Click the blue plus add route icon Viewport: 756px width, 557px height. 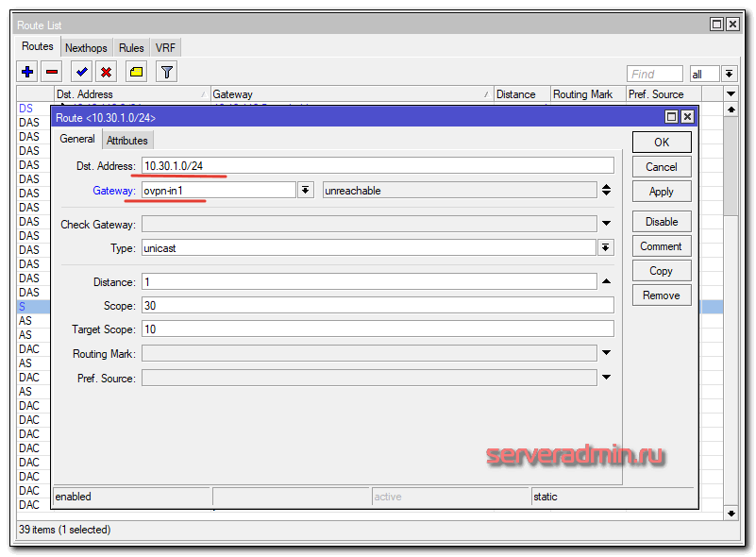[x=27, y=73]
